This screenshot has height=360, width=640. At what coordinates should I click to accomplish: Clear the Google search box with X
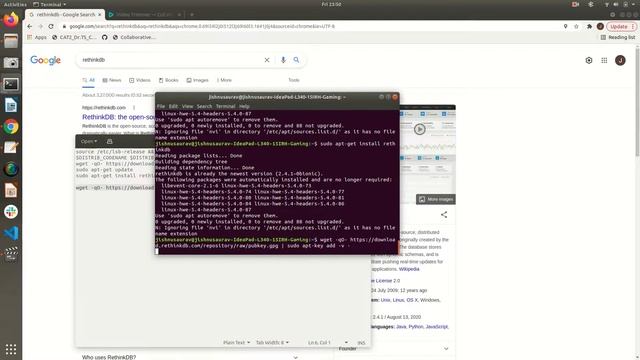click(267, 60)
